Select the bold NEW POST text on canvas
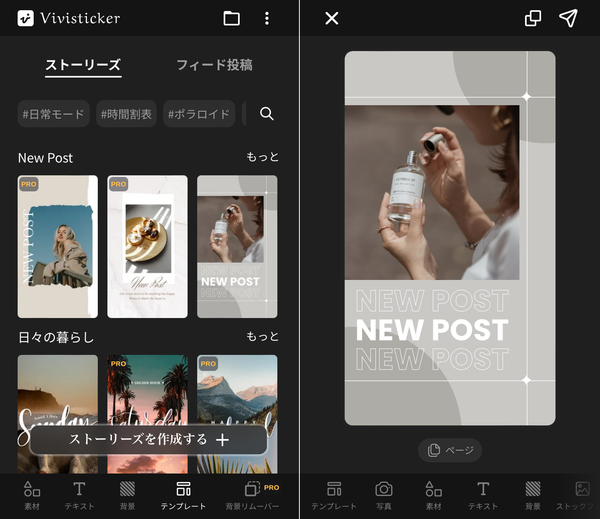The width and height of the screenshot is (600, 519). click(432, 330)
